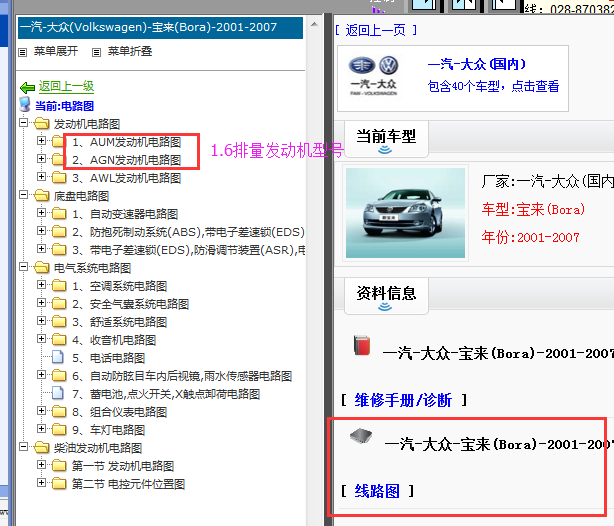Click folder icon for 车灯电路图

pos(59,429)
